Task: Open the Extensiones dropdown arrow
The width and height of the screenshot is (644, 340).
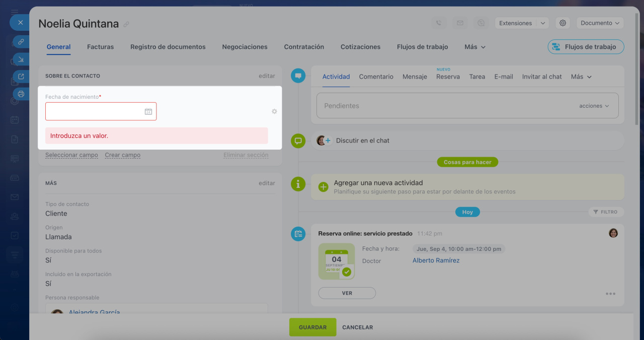Action: coord(542,23)
